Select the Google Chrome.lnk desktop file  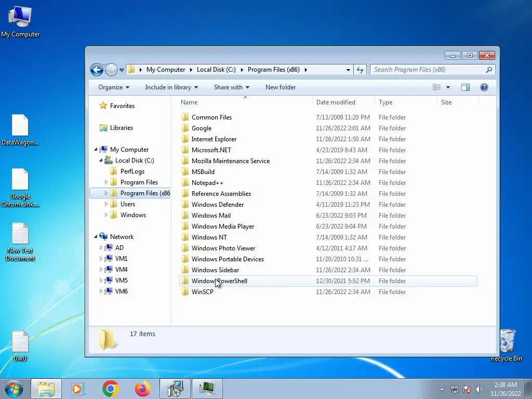click(20, 188)
